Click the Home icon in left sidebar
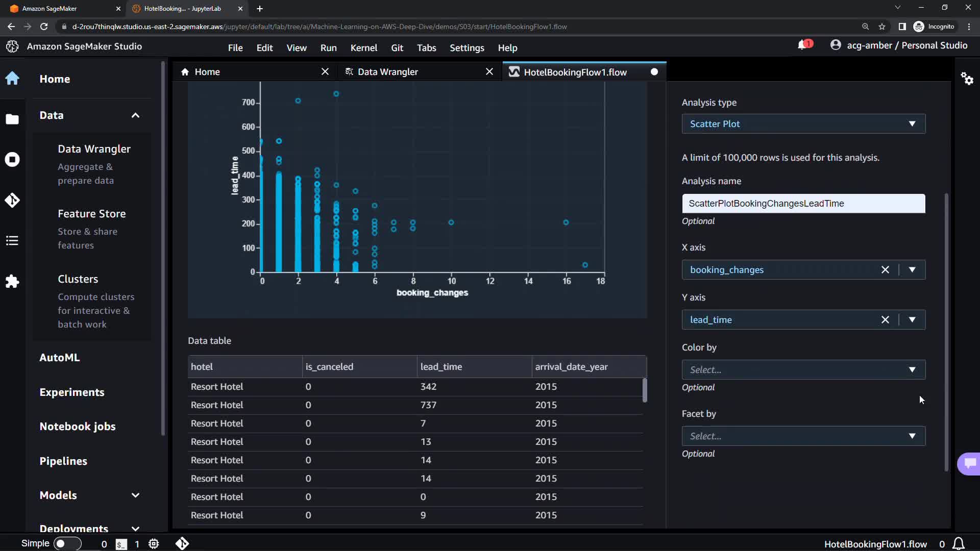This screenshot has width=980, height=551. tap(12, 79)
